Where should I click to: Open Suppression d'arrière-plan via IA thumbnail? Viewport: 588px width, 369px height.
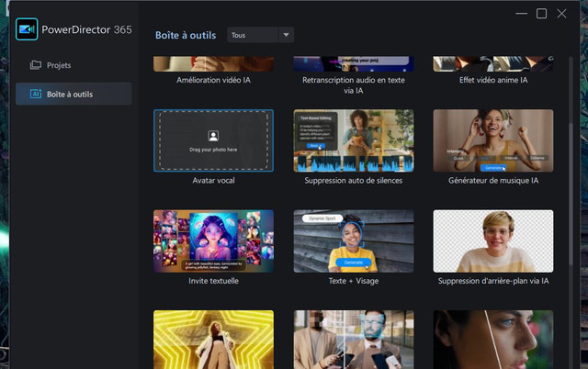point(493,240)
